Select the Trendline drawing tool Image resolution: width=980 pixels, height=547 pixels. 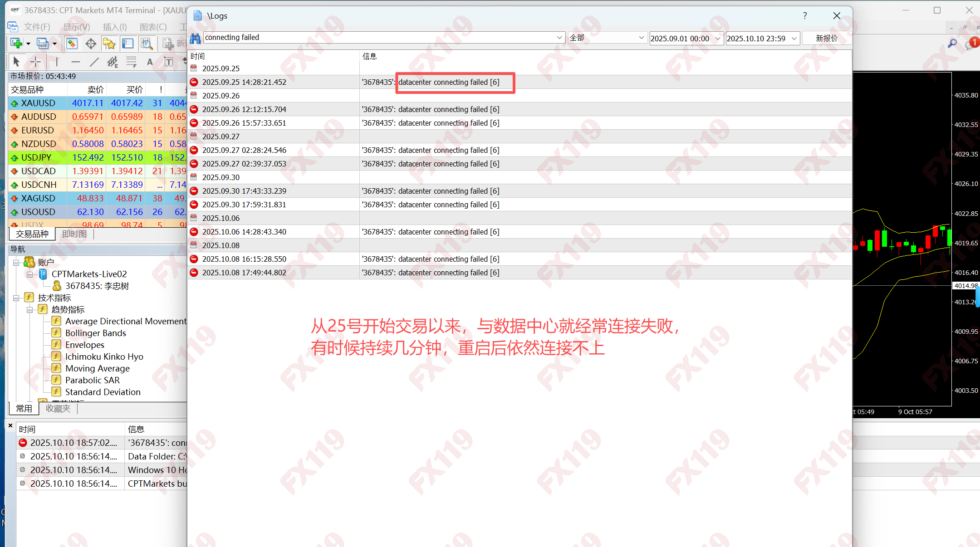click(94, 62)
